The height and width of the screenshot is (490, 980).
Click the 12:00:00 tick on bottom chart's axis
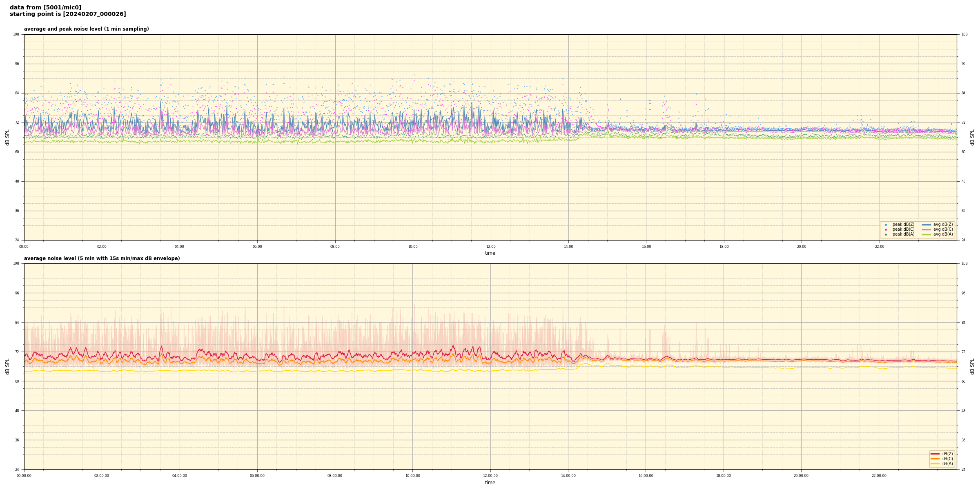pyautogui.click(x=490, y=476)
